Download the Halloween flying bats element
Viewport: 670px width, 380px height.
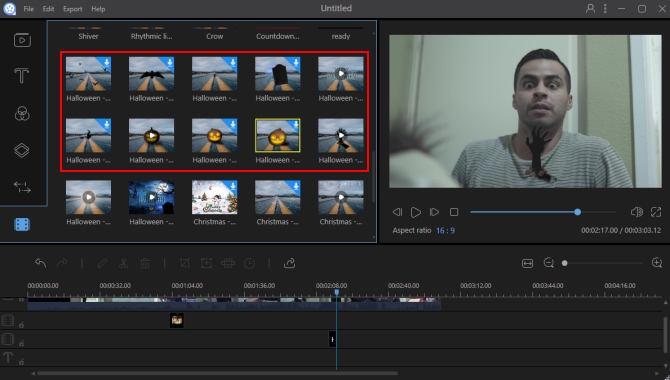tap(106, 63)
